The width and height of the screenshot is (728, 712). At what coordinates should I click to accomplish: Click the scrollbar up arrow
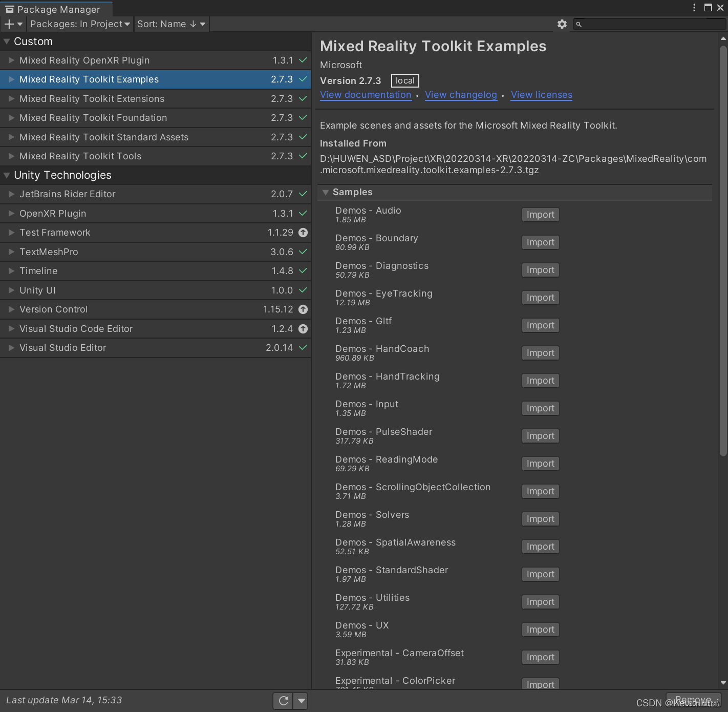(x=723, y=38)
